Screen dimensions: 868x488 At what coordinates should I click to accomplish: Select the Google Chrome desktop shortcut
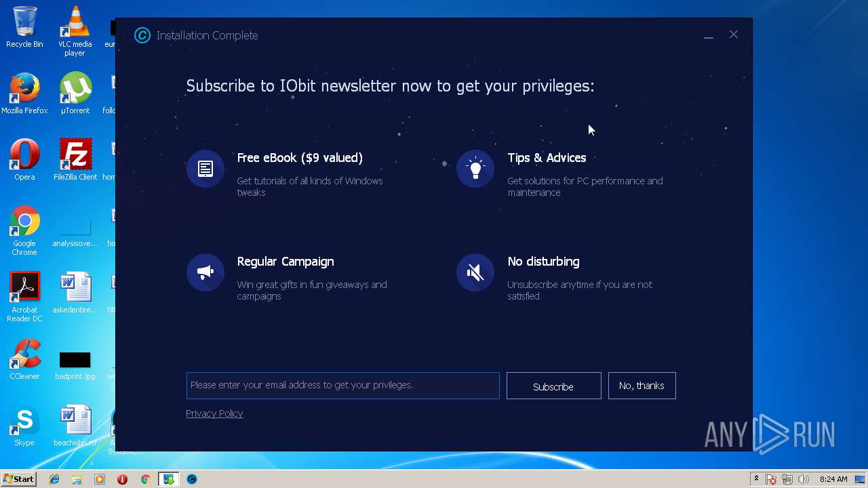pyautogui.click(x=24, y=231)
